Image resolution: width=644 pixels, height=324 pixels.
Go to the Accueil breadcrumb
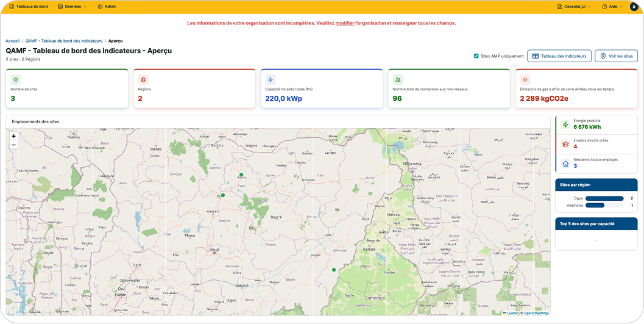coord(13,41)
